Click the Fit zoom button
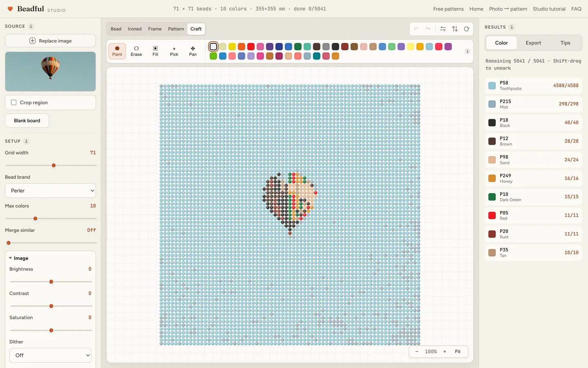This screenshot has width=588, height=368. pyautogui.click(x=458, y=352)
